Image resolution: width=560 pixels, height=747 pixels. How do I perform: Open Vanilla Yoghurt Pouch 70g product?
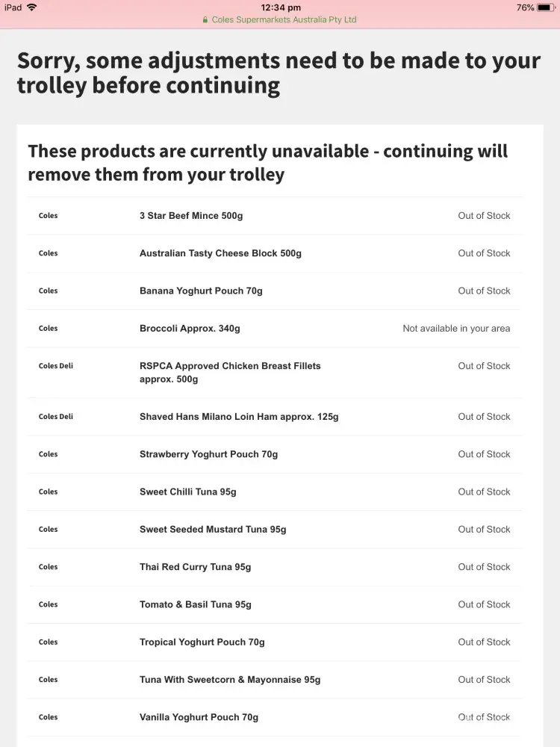coord(199,717)
